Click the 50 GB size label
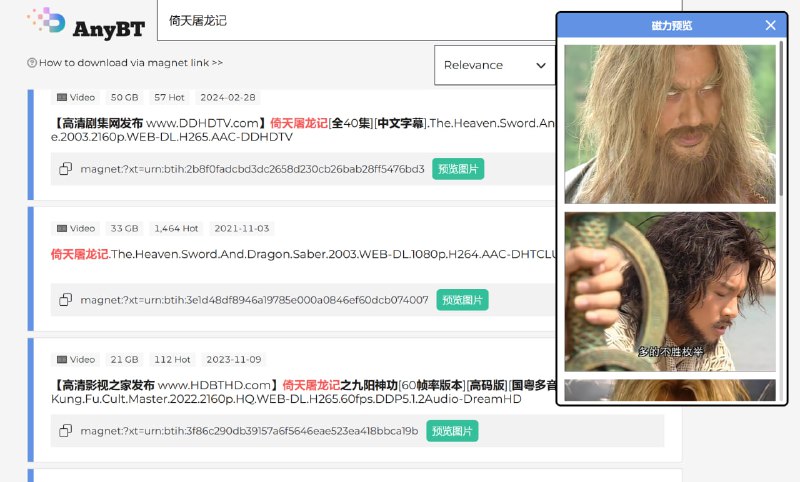Screen dimensions: 800x482 [124, 97]
